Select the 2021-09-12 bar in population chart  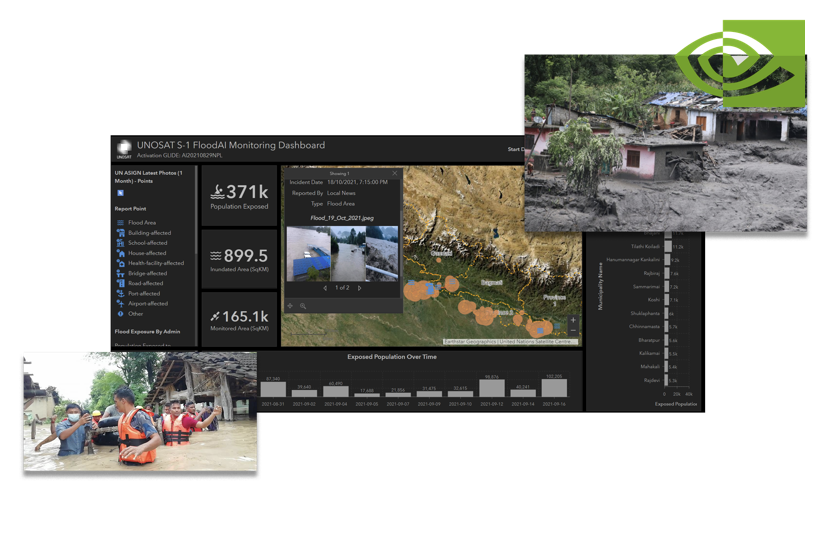click(x=491, y=388)
